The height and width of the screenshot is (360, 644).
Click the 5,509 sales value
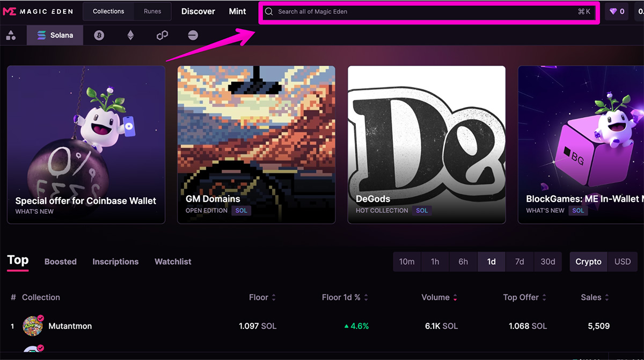598,326
